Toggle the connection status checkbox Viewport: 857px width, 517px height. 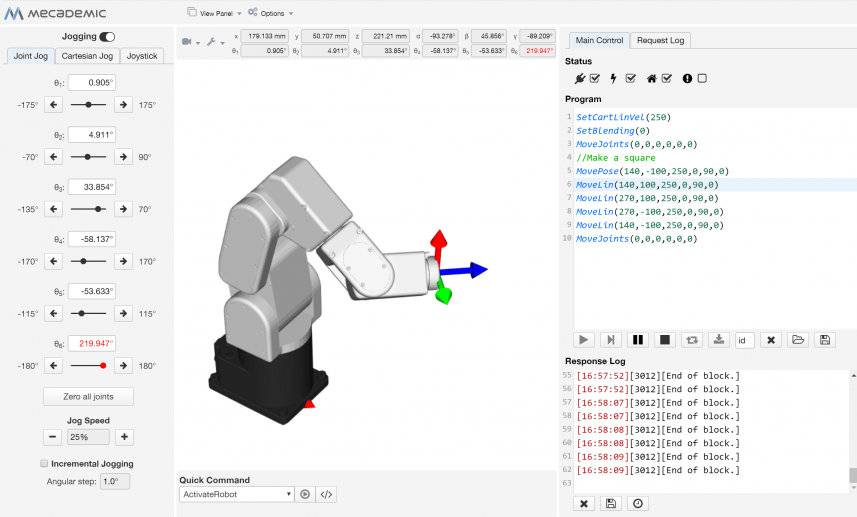[595, 78]
